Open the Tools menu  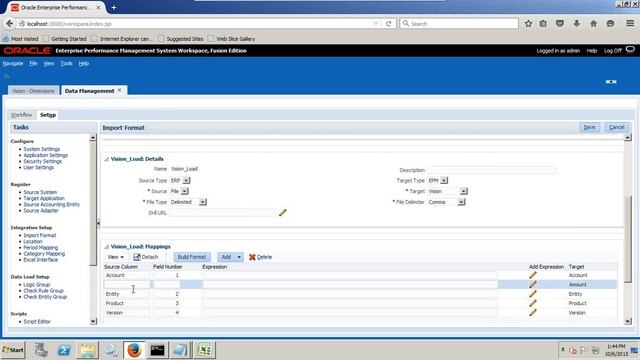click(x=66, y=64)
